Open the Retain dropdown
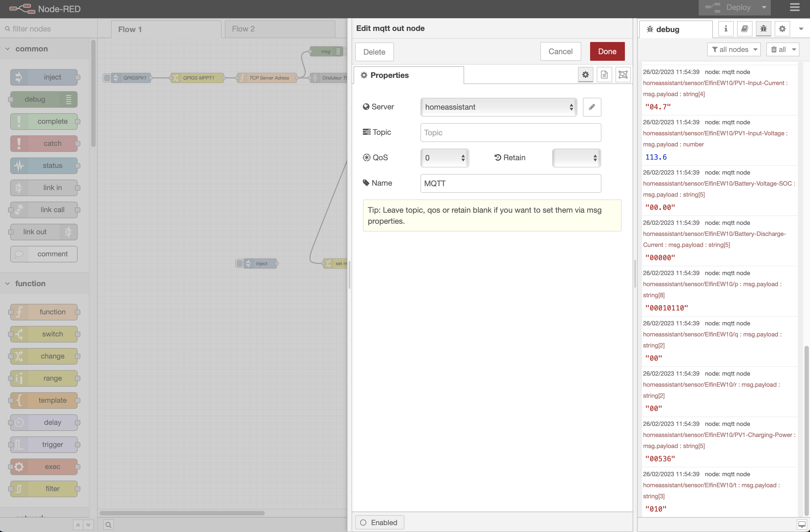The height and width of the screenshot is (532, 810). click(576, 158)
